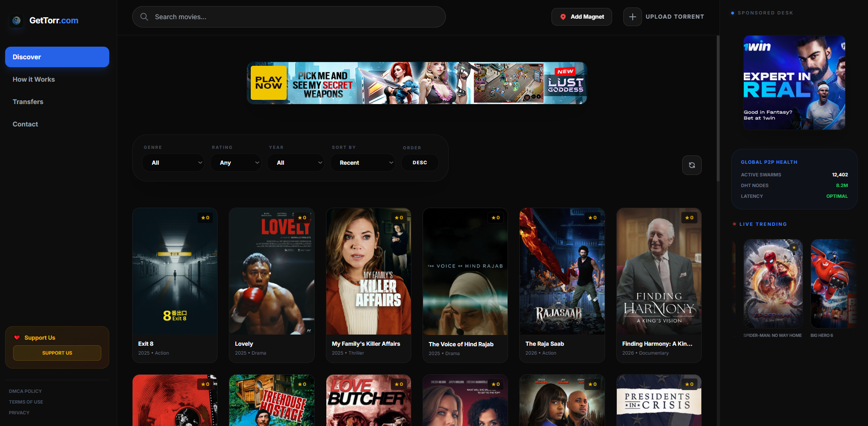Click the star badge on Finding Harmony poster
868x426 pixels.
pyautogui.click(x=689, y=217)
